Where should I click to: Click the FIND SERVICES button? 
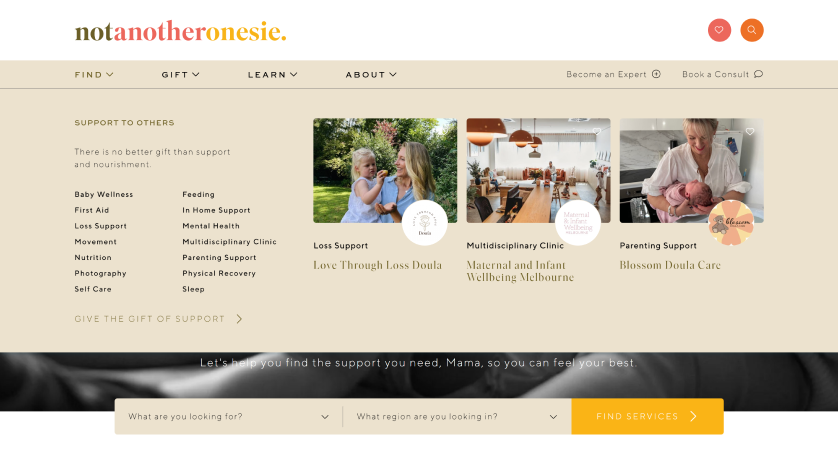pos(647,416)
